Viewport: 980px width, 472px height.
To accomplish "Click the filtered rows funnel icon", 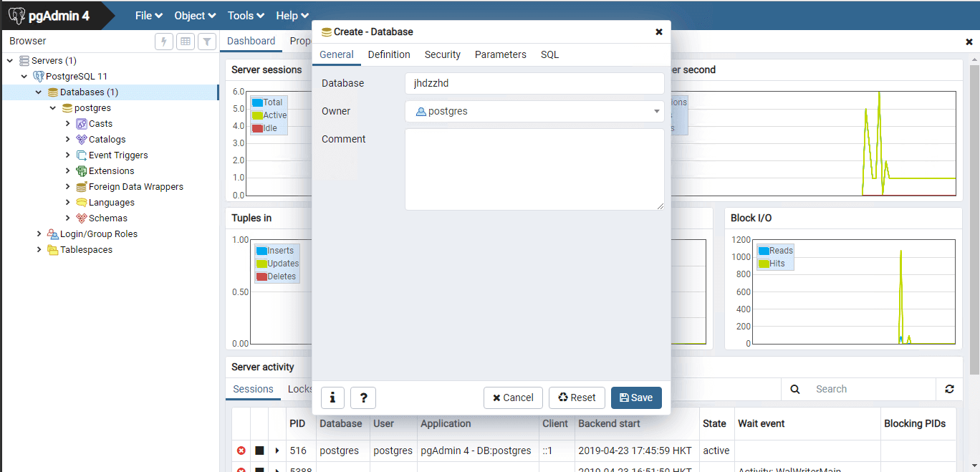I will coord(206,42).
